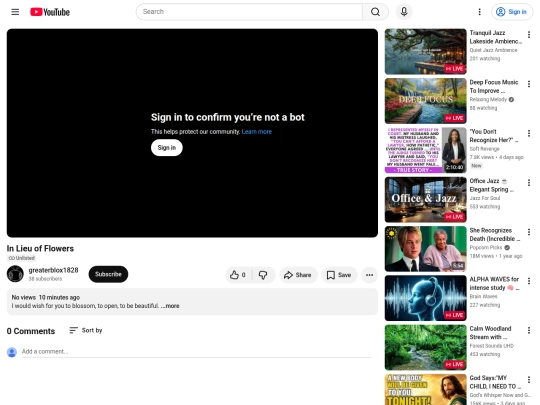Open Office & Jazz live thumbnail

point(426,199)
